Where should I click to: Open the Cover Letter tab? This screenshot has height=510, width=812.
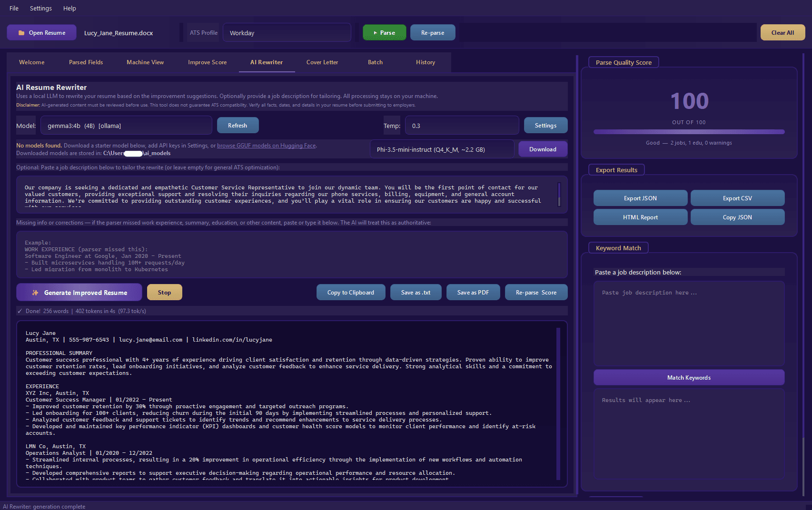click(x=322, y=62)
